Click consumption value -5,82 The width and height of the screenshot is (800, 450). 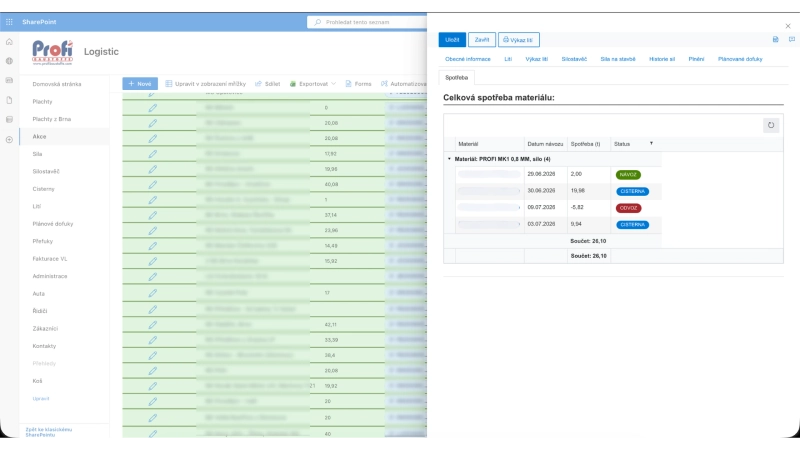pos(577,207)
